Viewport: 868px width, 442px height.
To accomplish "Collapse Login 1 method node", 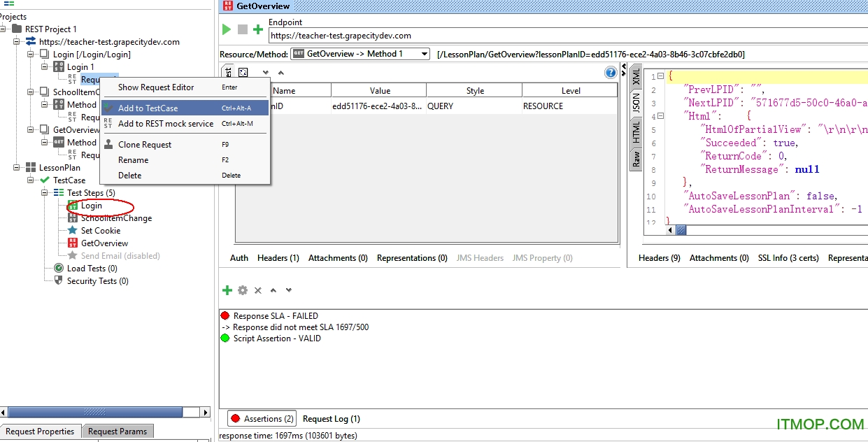I will click(45, 66).
